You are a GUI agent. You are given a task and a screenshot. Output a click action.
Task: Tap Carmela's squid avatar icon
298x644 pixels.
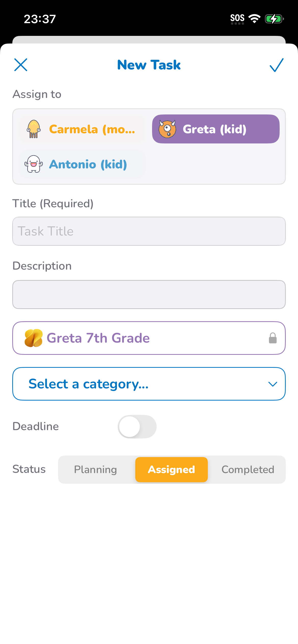click(34, 129)
